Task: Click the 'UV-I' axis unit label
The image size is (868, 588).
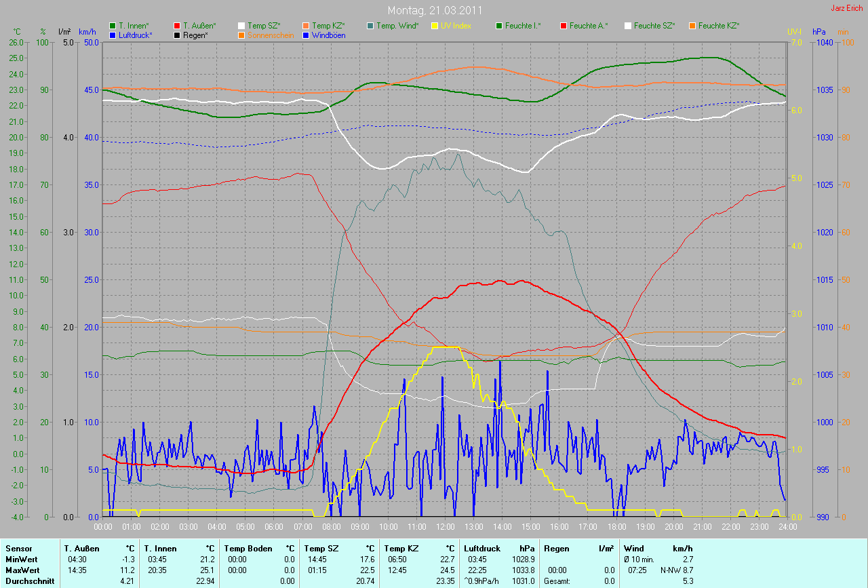Action: click(794, 32)
